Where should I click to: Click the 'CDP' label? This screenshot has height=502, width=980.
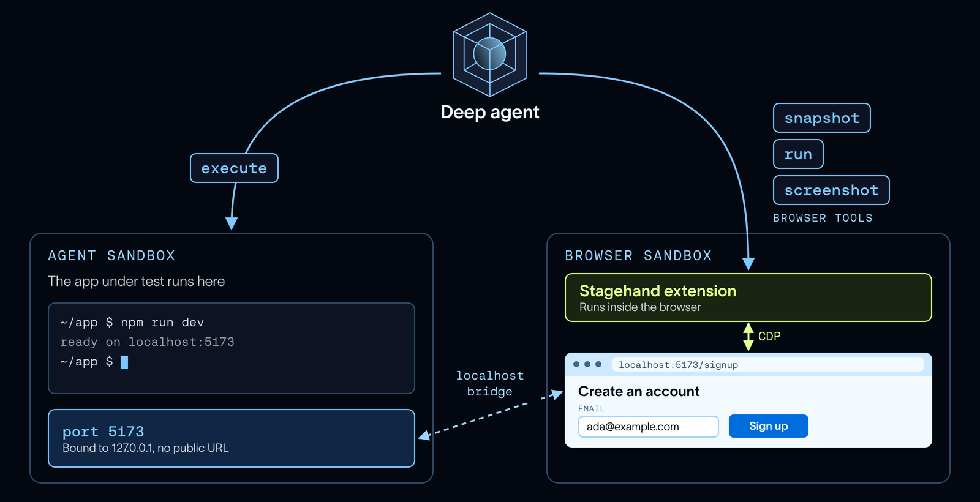point(769,336)
